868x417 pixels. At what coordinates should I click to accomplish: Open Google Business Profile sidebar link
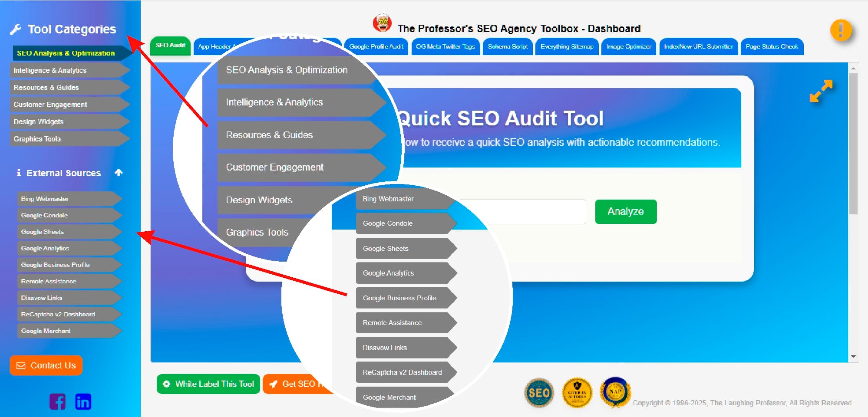tap(69, 265)
